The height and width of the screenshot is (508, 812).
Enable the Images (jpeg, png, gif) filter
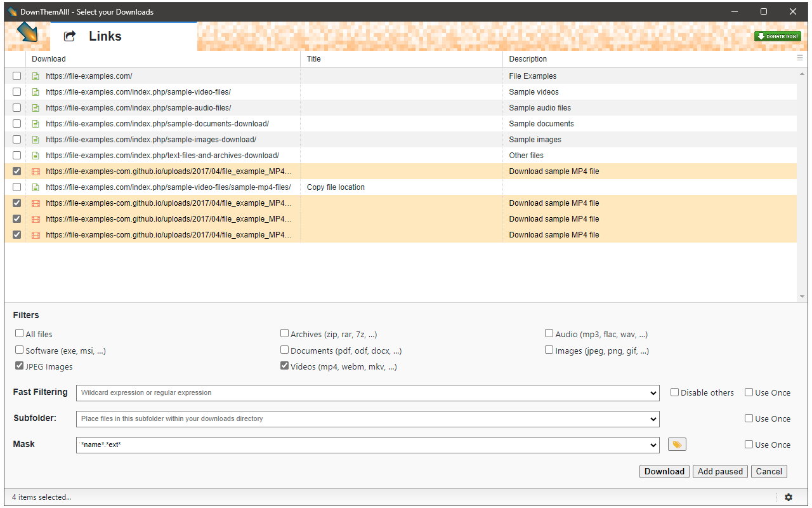[549, 350]
